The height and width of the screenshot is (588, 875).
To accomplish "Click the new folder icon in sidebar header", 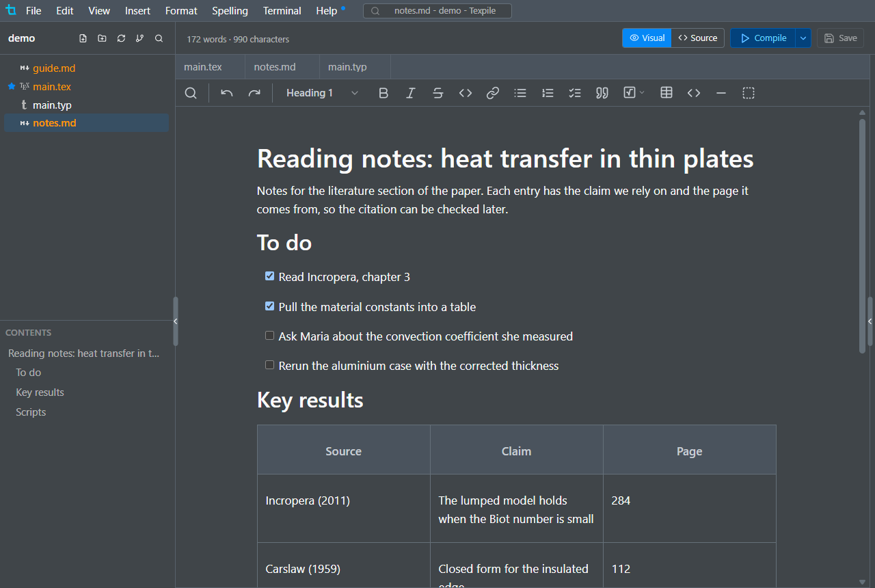I will pos(102,38).
